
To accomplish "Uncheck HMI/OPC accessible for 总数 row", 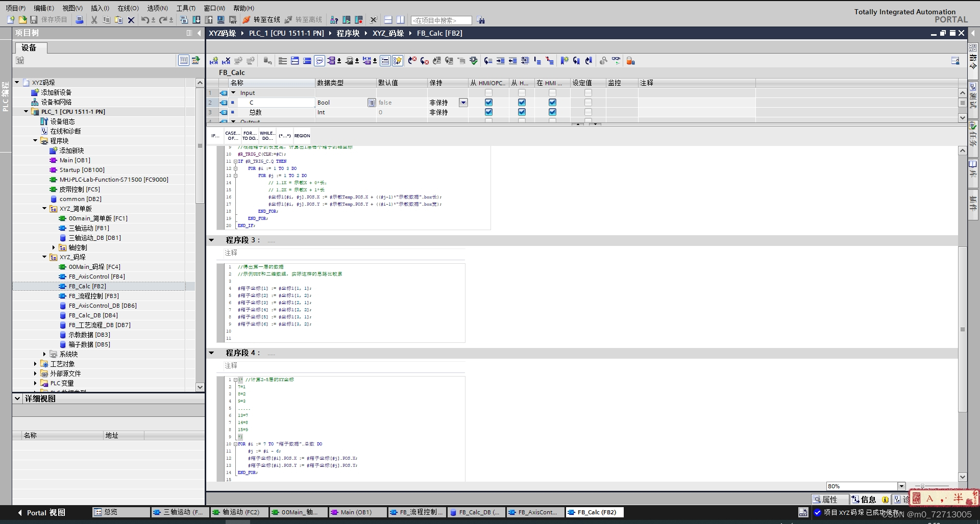I will tap(488, 112).
